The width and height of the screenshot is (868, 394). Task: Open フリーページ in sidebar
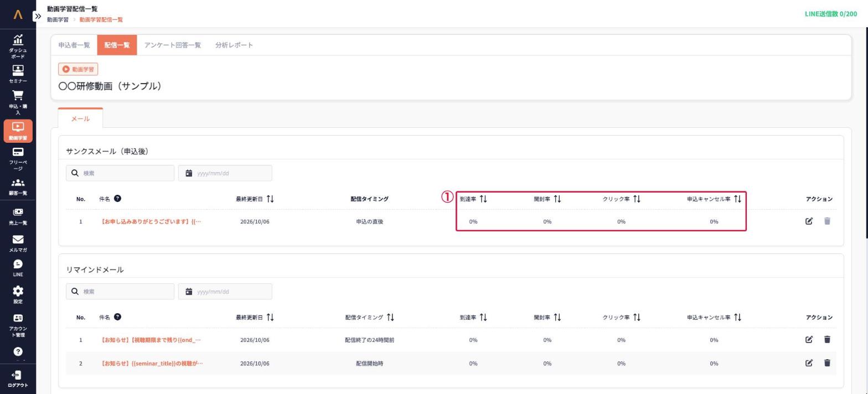pos(18,159)
